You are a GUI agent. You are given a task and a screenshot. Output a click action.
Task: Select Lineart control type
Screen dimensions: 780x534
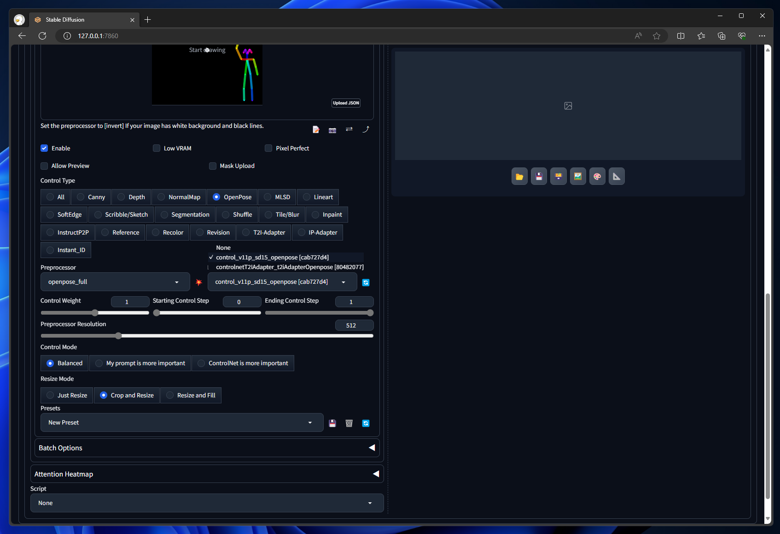click(318, 197)
